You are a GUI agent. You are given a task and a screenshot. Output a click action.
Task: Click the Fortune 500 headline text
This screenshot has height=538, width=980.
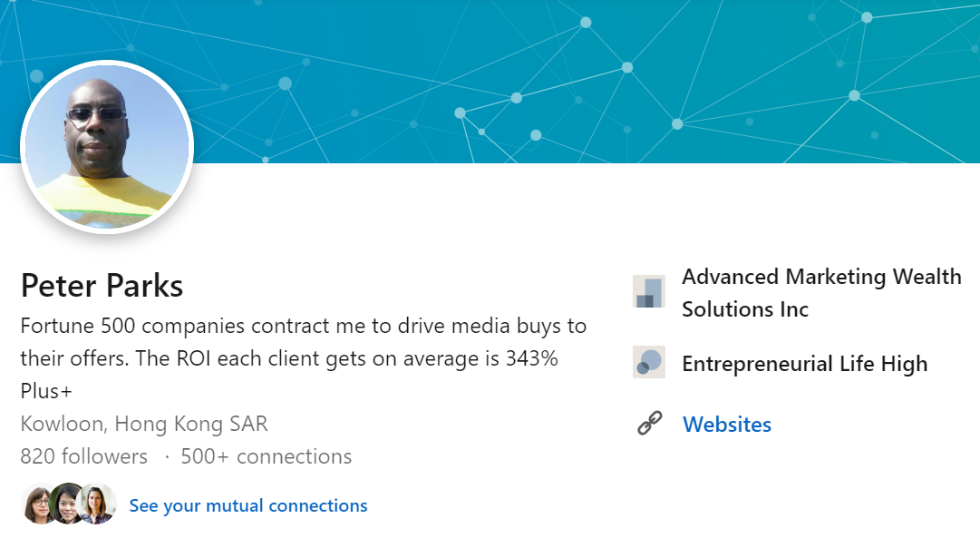(303, 358)
